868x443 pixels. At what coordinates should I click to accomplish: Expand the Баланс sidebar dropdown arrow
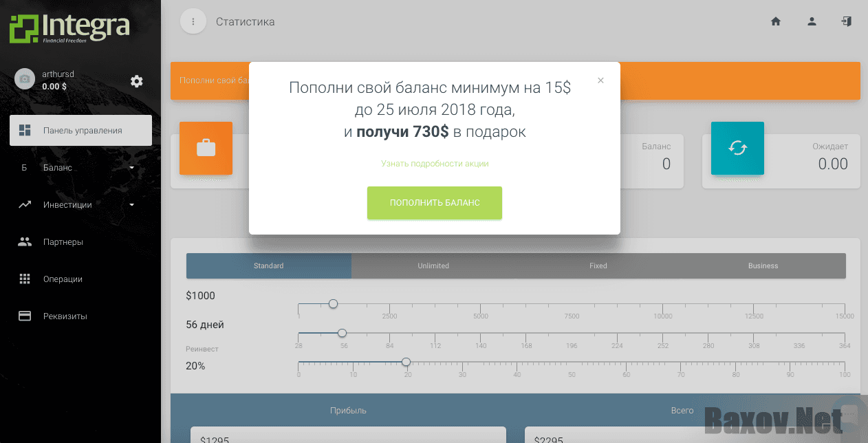pos(131,168)
